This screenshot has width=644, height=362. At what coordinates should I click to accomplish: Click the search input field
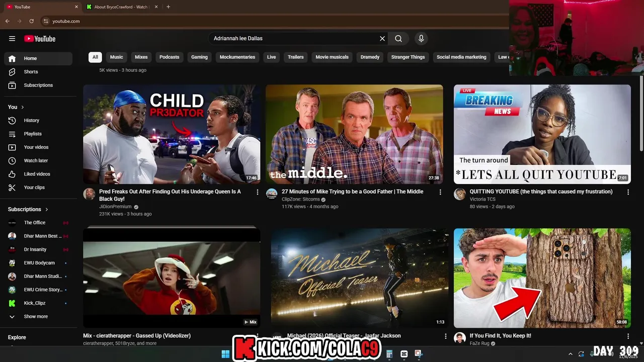pyautogui.click(x=294, y=39)
